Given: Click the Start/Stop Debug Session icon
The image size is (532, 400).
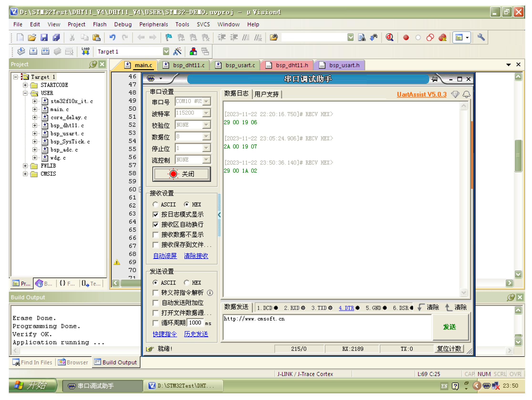Looking at the screenshot, I should (x=389, y=37).
